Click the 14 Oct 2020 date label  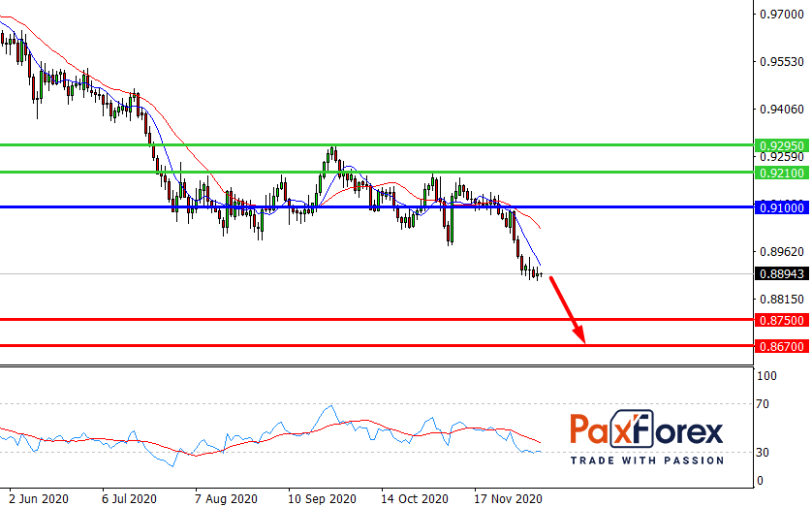click(415, 499)
